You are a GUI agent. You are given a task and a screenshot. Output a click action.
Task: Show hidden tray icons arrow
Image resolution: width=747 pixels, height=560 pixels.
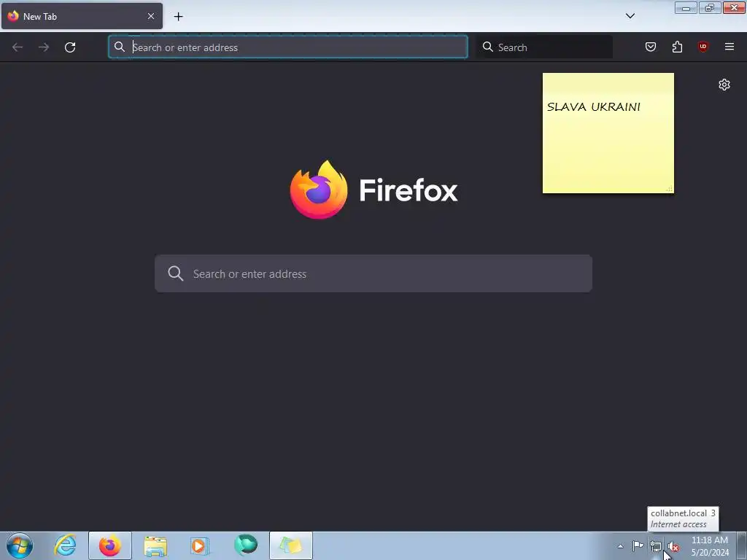click(620, 546)
